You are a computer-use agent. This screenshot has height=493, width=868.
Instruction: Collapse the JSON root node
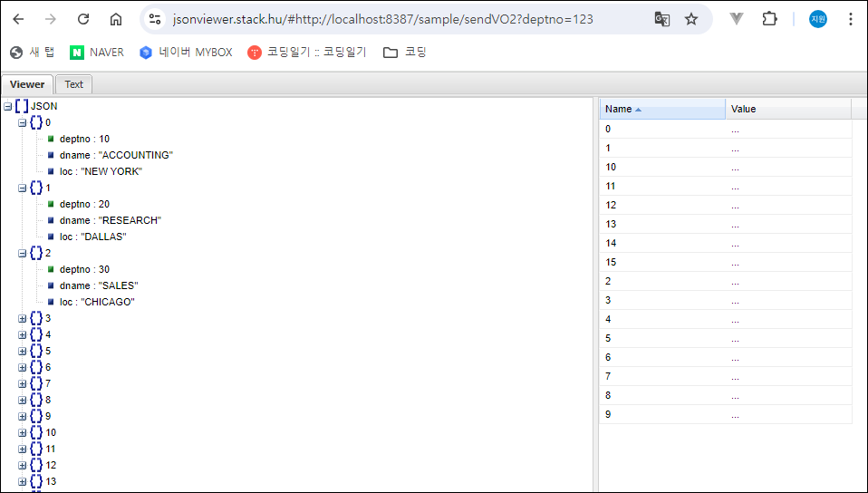point(8,106)
